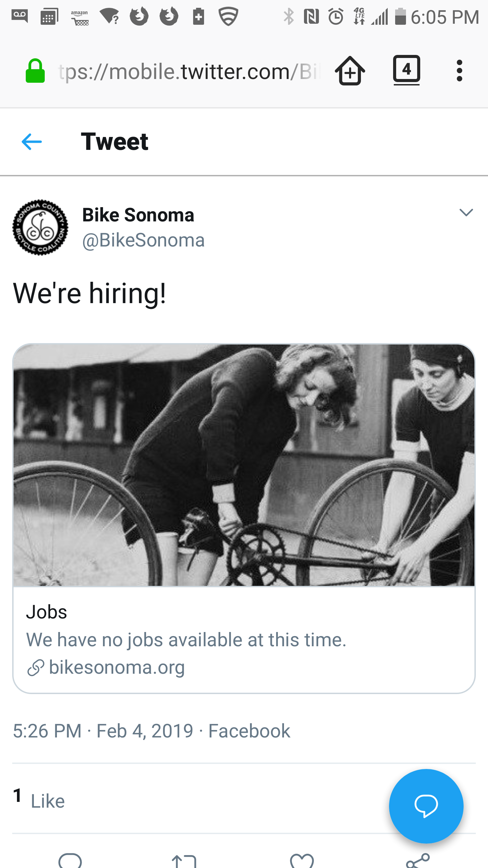Open the @BikeSonoma handle
Screen dimensions: 488x868
click(x=143, y=240)
